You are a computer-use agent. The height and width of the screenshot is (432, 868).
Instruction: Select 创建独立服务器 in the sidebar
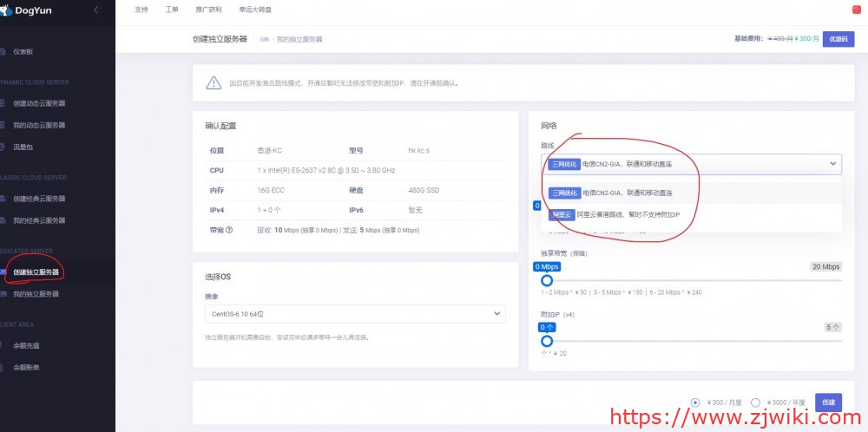(x=36, y=272)
